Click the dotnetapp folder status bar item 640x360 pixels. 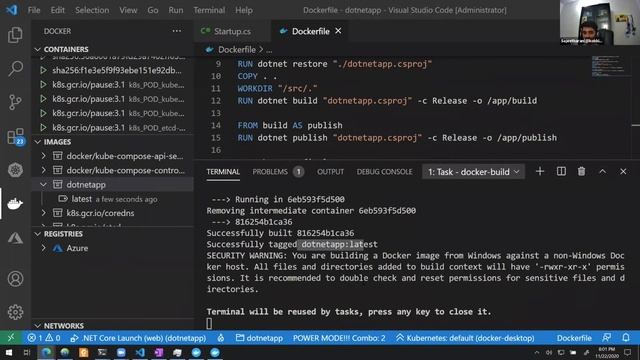tap(259, 338)
